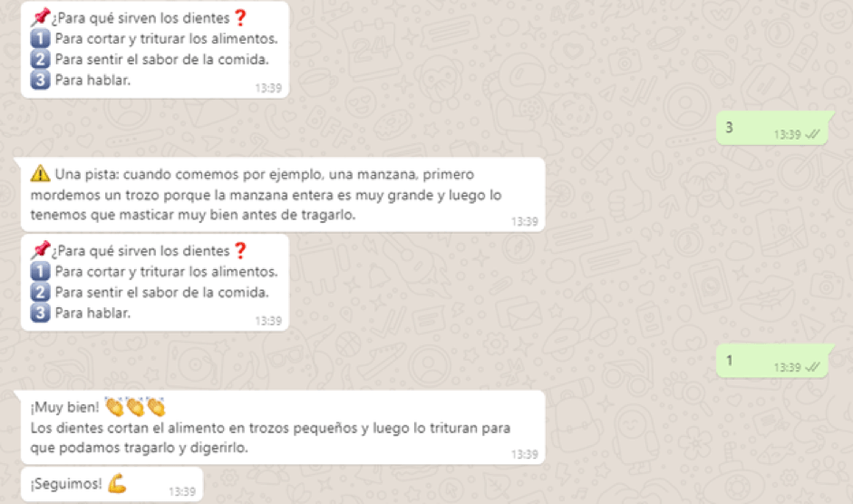
Task: Click the Los dientes cortan el alimento message
Action: coord(270,438)
